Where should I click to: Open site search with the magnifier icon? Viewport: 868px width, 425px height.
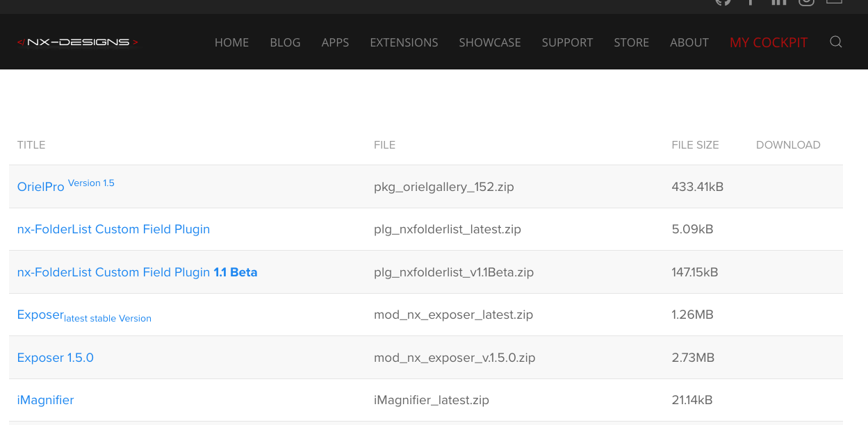pyautogui.click(x=835, y=42)
